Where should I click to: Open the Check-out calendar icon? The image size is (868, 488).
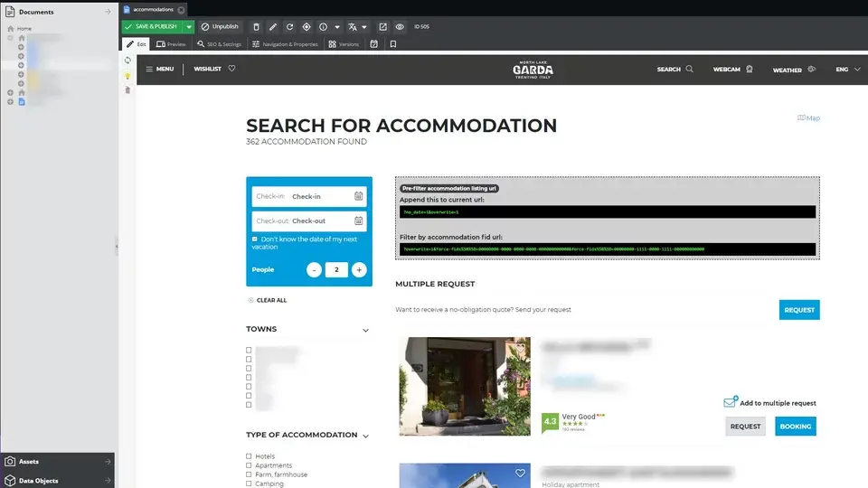(x=359, y=221)
